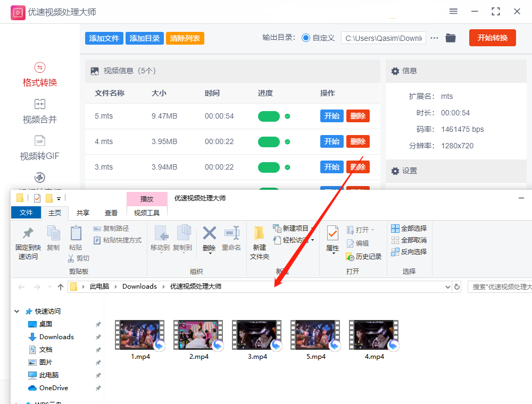Select the 视频合并 (Video Merge) sidebar tool
Screen dimensions: 532x404
[39, 111]
